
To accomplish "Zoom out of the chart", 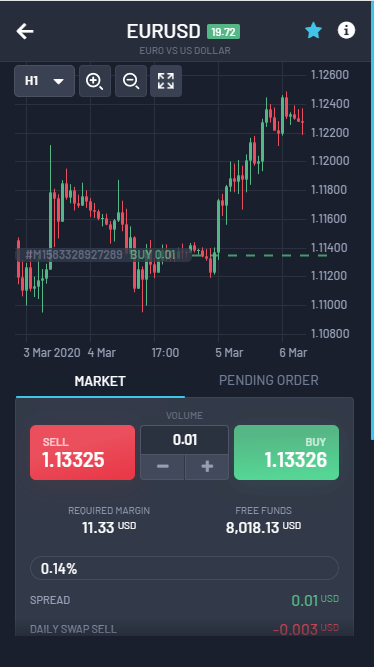I will point(131,81).
